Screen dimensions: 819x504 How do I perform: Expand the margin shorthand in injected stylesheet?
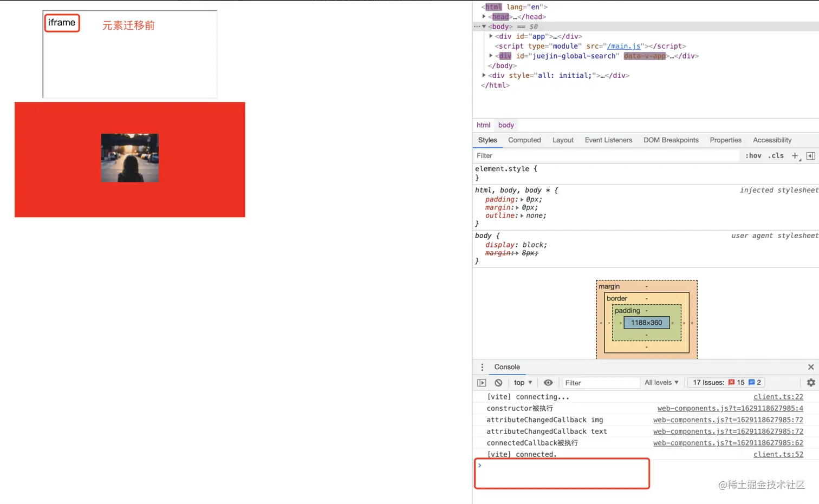tap(518, 208)
